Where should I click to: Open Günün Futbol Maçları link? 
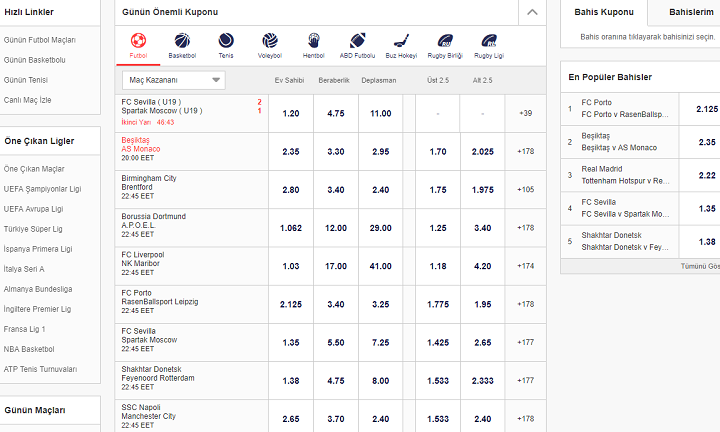point(40,40)
